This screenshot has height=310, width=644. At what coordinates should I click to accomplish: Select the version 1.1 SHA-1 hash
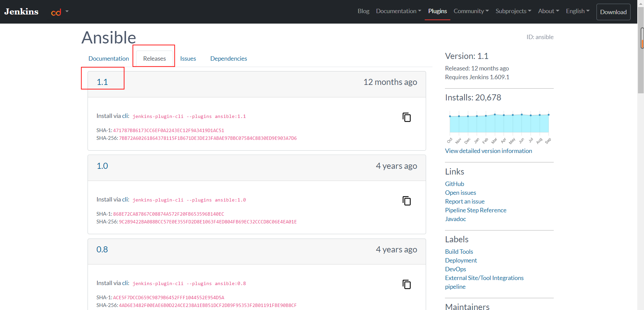[x=168, y=130]
